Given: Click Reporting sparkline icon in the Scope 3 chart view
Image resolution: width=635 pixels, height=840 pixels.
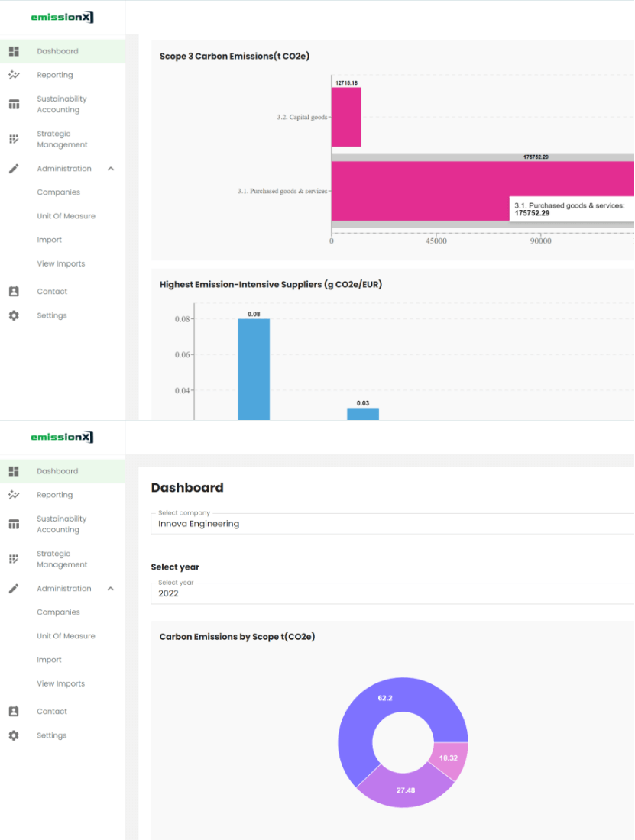Looking at the screenshot, I should pos(14,75).
